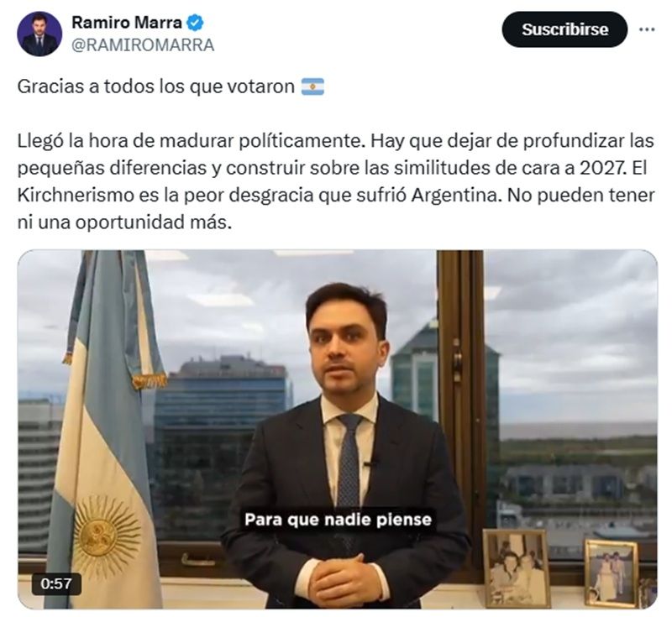Click the Argentina flag emoji
The height and width of the screenshot is (617, 672).
[312, 86]
